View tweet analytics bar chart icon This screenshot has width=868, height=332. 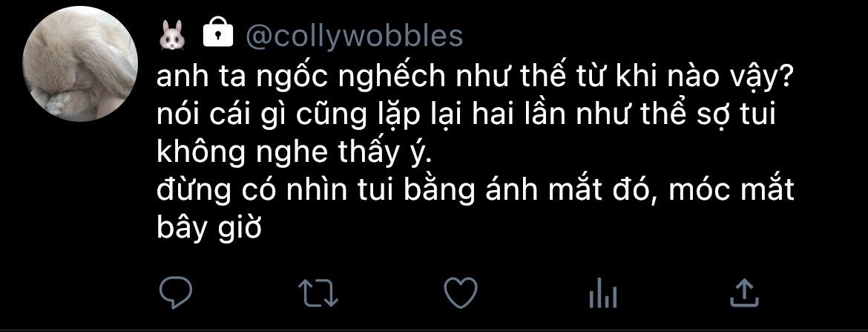pyautogui.click(x=603, y=293)
